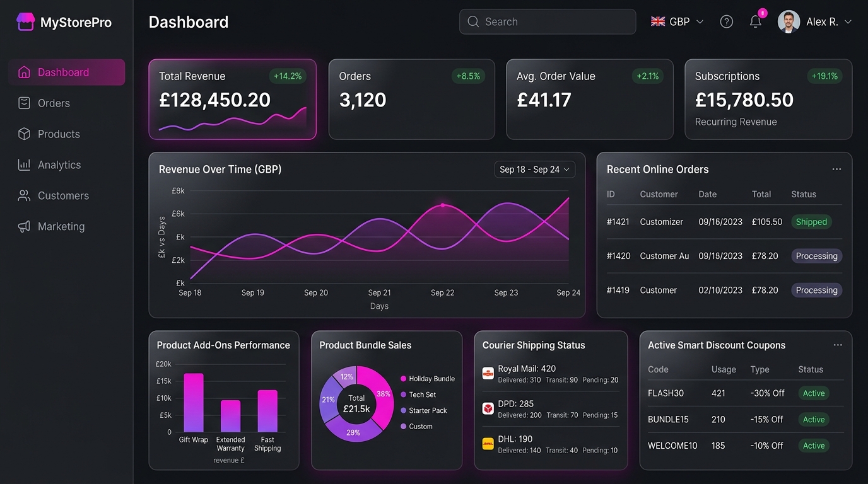Open the Sep 18 - Sep 24 date range dropdown

pos(535,170)
